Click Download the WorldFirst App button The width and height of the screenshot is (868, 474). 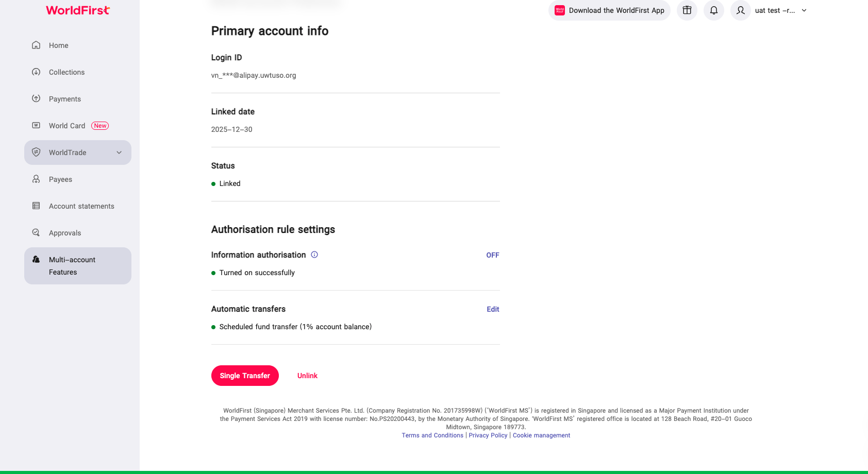click(609, 10)
